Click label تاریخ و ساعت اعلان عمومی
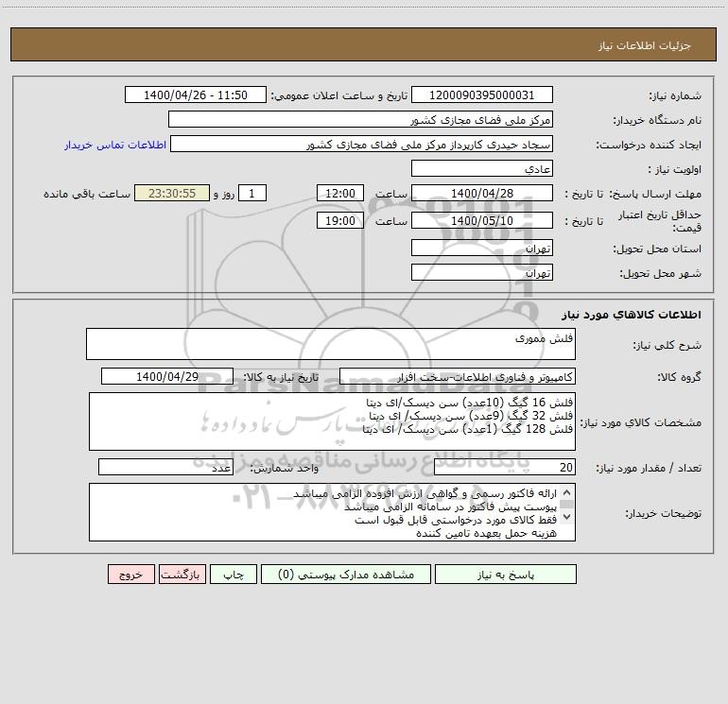Viewport: 728px width, 704px height. (338, 95)
